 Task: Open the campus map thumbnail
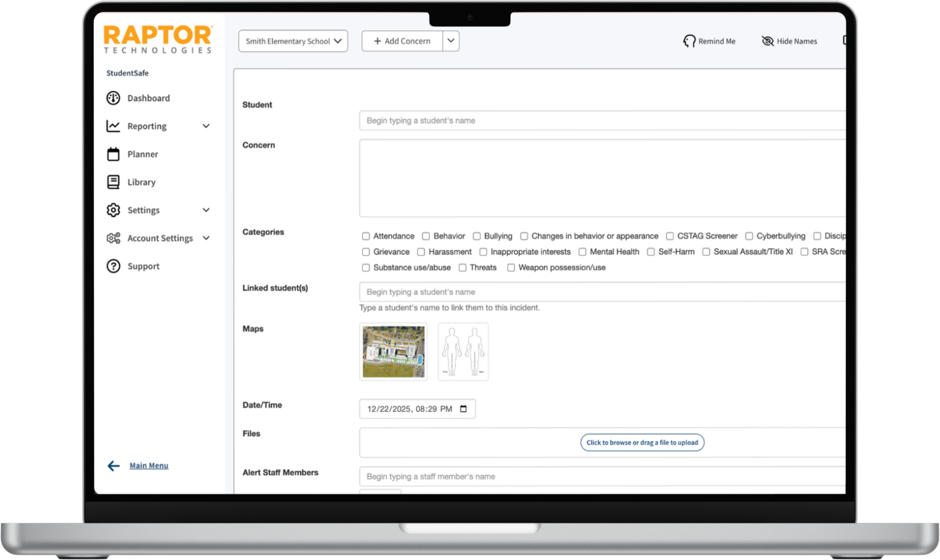click(x=393, y=352)
